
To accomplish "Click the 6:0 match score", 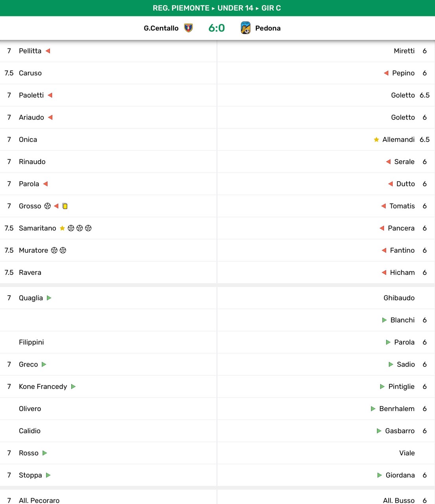I will pos(216,28).
